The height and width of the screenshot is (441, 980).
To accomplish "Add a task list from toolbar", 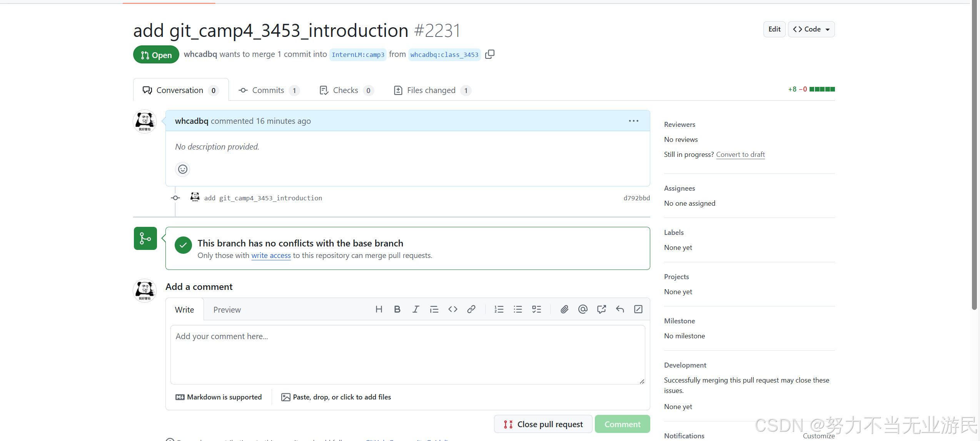I will [536, 309].
